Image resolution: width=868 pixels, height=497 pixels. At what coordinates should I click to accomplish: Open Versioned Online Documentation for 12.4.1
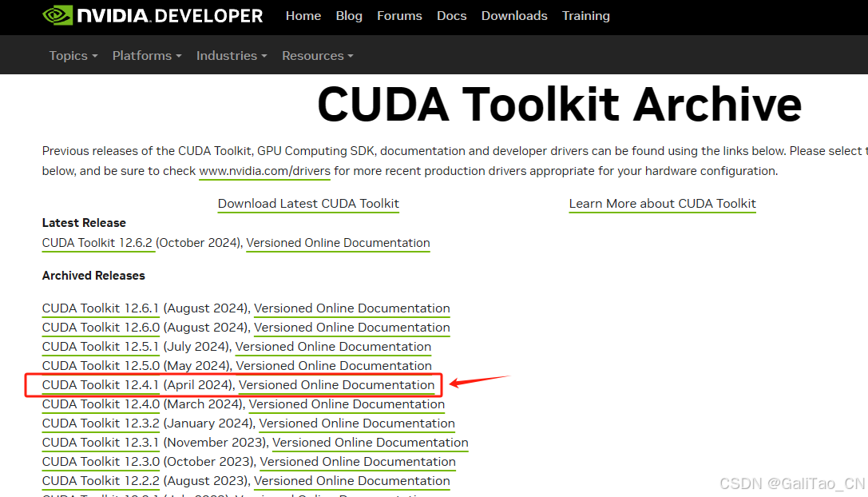(x=336, y=385)
